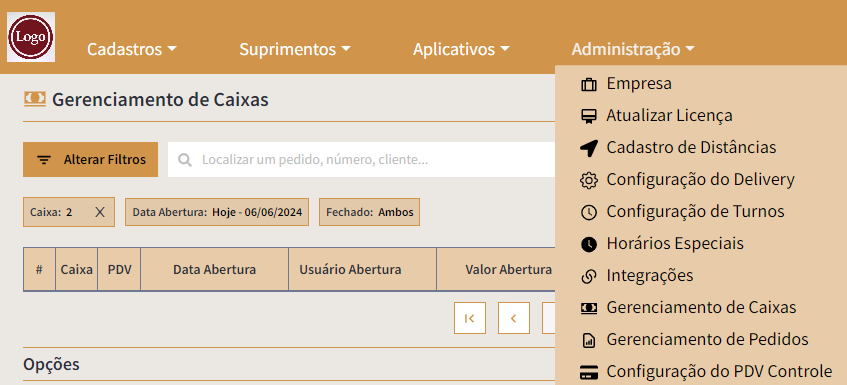Click the license icon beside Atualizar Licença
This screenshot has width=847, height=385.
pos(588,117)
